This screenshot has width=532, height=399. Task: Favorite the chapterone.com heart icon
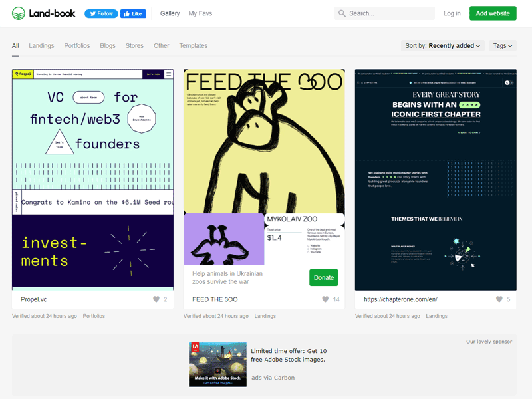coord(499,299)
